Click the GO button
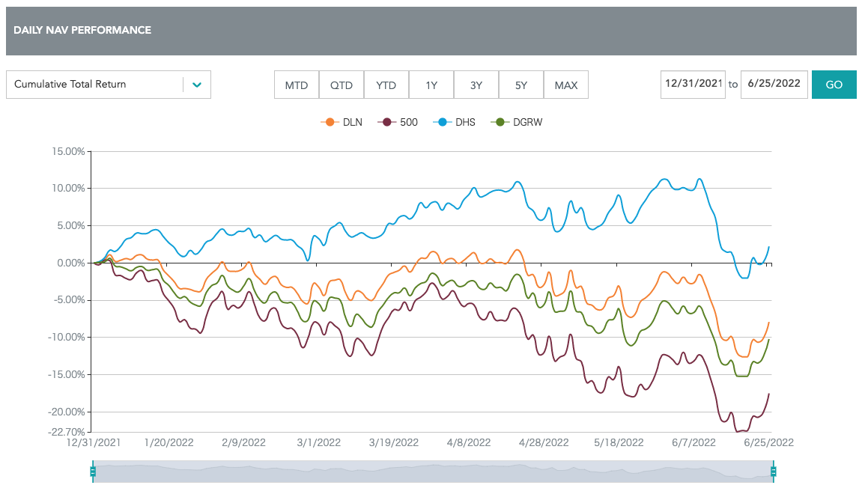Image resolution: width=868 pixels, height=503 pixels. (834, 85)
